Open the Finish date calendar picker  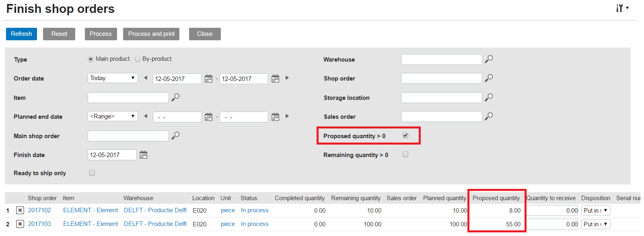tap(144, 155)
